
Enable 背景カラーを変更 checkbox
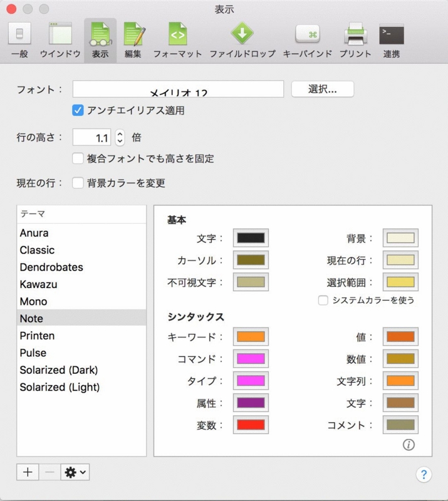pos(78,183)
